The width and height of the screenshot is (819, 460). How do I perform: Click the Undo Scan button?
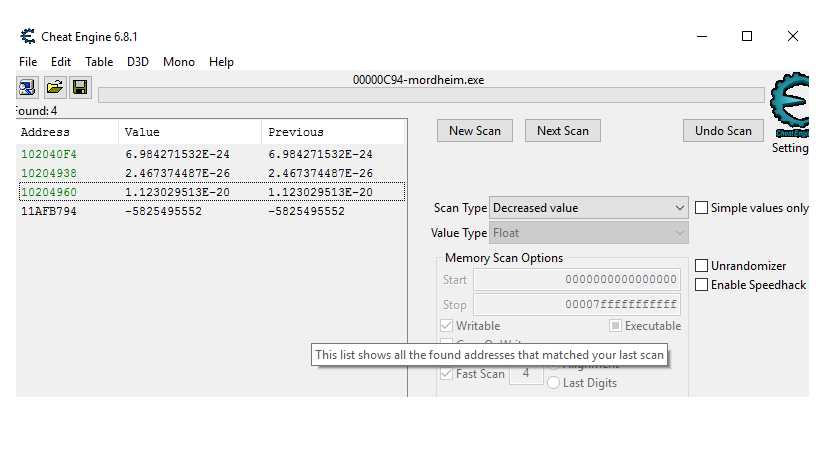(723, 131)
